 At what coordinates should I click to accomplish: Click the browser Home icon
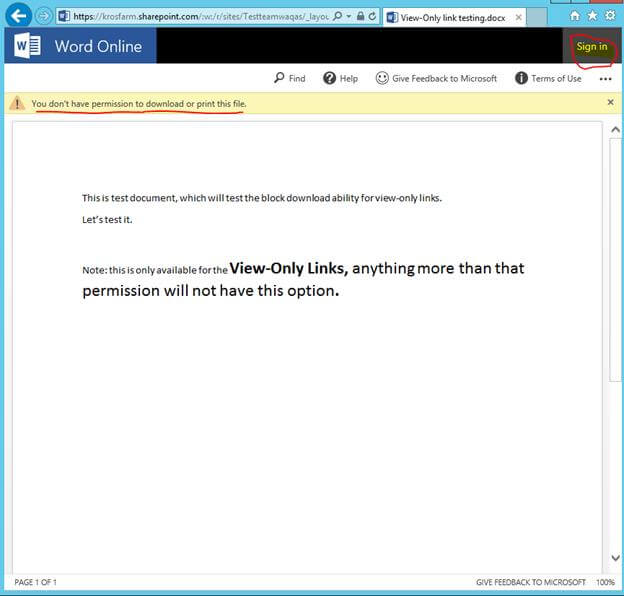point(575,16)
